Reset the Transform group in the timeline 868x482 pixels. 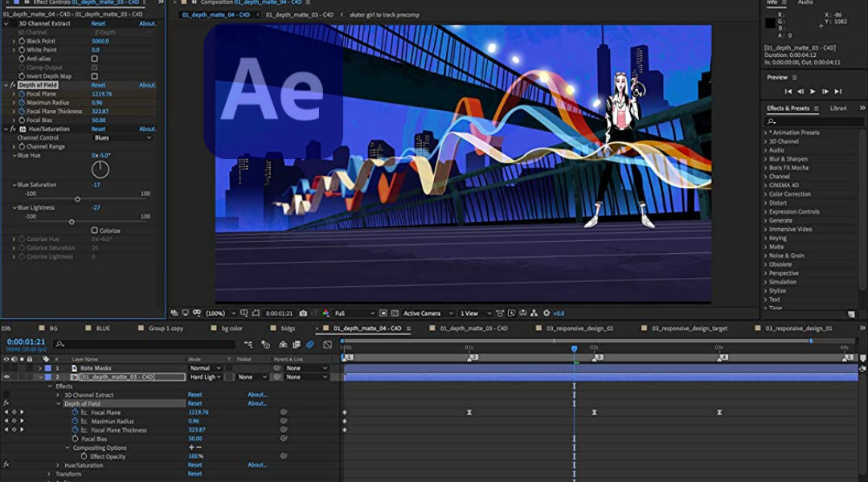click(x=194, y=474)
